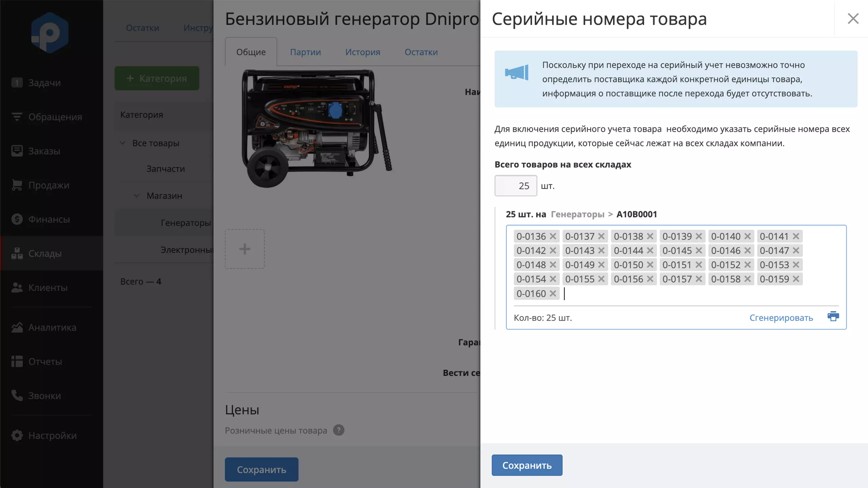Switch to the Партии tab
The image size is (868, 488).
(305, 52)
